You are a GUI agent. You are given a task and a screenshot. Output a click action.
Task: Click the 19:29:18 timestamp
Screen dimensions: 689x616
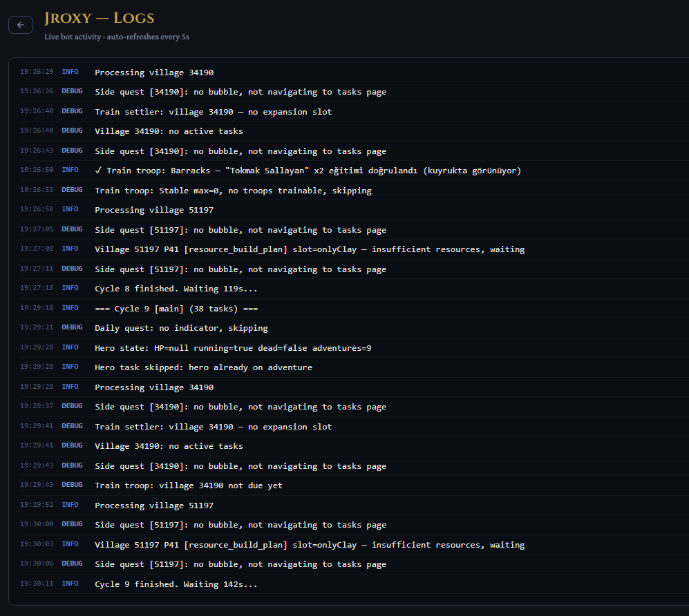[x=37, y=308]
